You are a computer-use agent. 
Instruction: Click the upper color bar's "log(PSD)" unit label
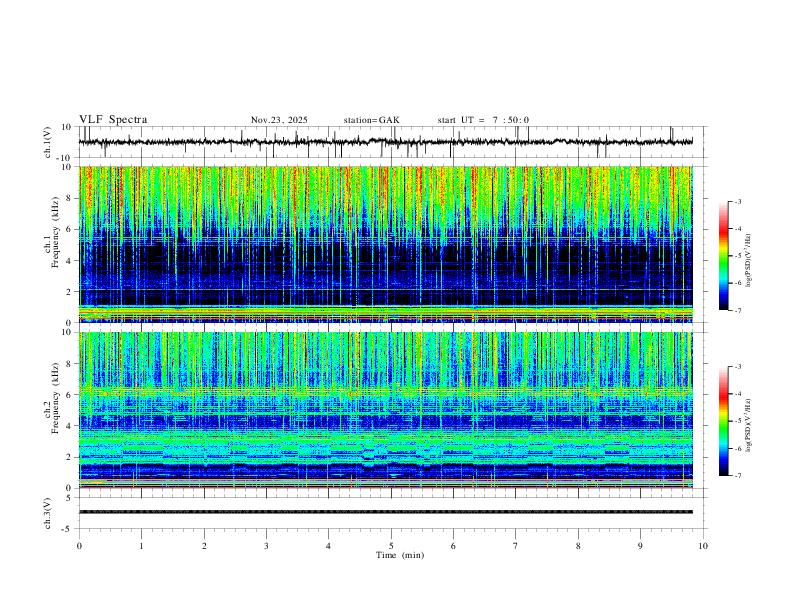[x=749, y=261]
